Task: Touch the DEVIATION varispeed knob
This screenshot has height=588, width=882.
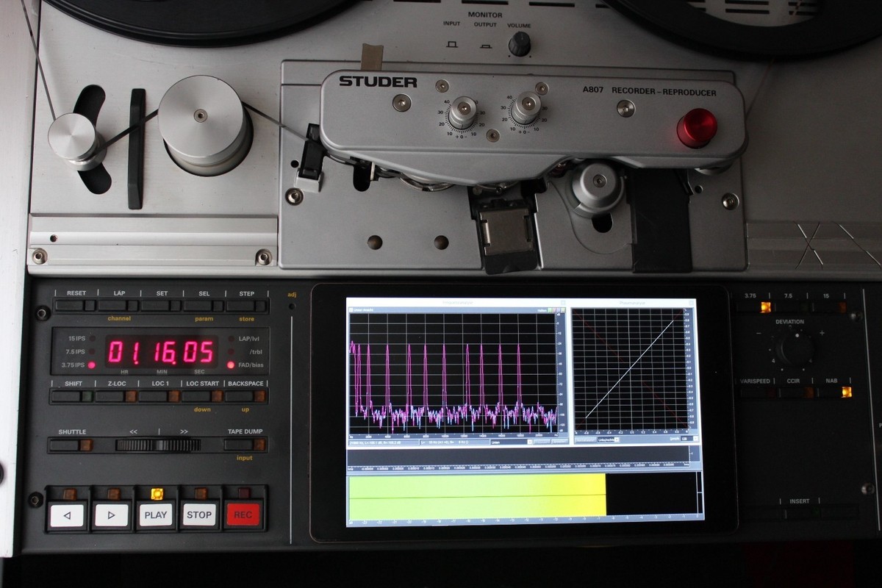Action: [796, 348]
